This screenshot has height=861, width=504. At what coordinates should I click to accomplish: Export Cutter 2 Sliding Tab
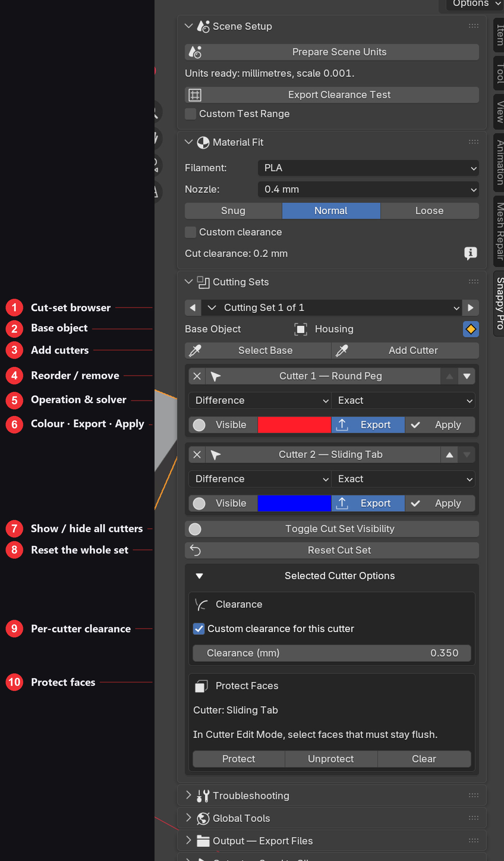point(368,503)
